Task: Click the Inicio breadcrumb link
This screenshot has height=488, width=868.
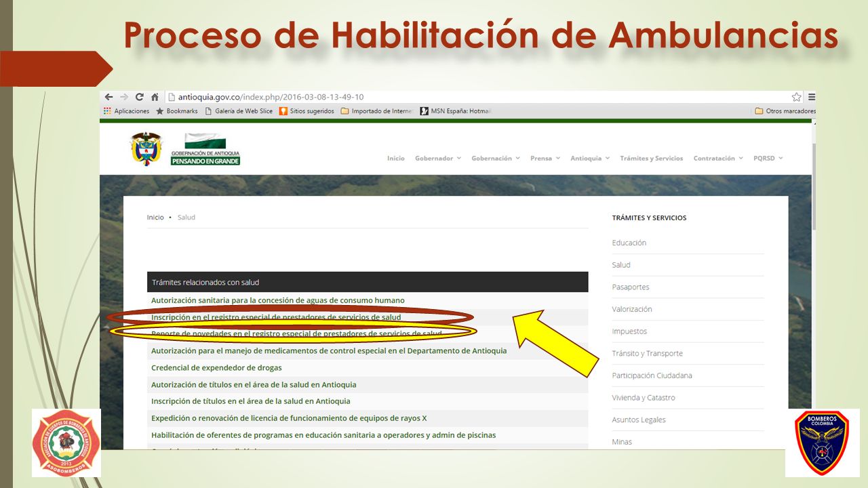Action: pos(155,218)
